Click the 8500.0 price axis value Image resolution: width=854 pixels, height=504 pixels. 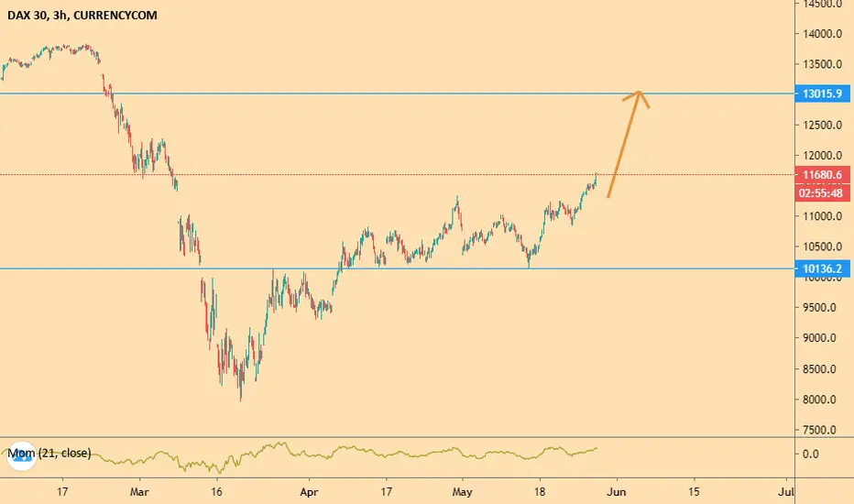(x=820, y=369)
